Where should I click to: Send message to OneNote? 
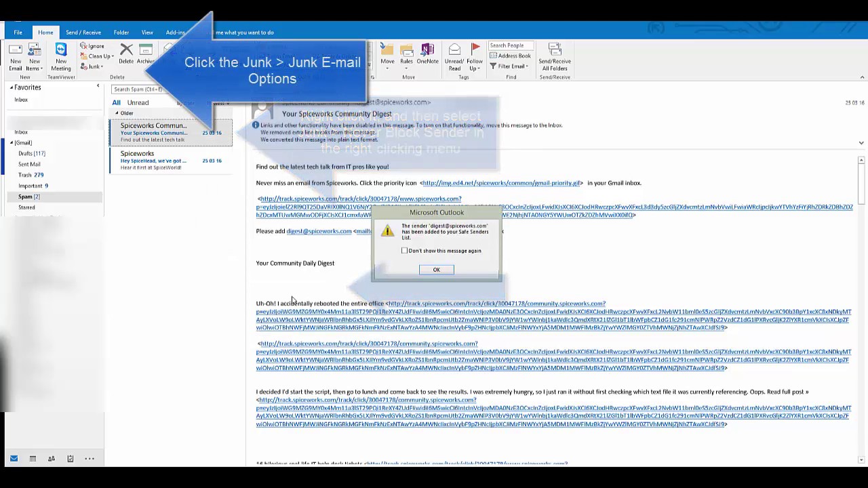click(x=427, y=55)
